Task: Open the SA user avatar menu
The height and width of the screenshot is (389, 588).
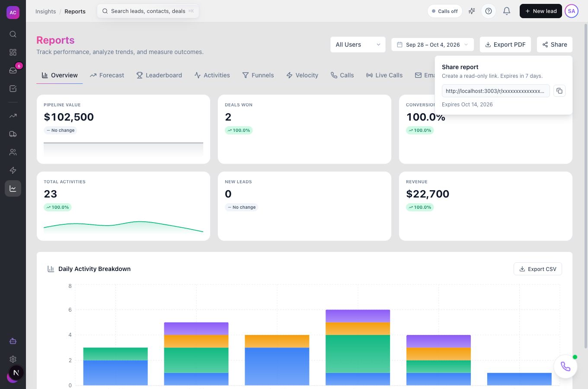Action: click(x=572, y=11)
